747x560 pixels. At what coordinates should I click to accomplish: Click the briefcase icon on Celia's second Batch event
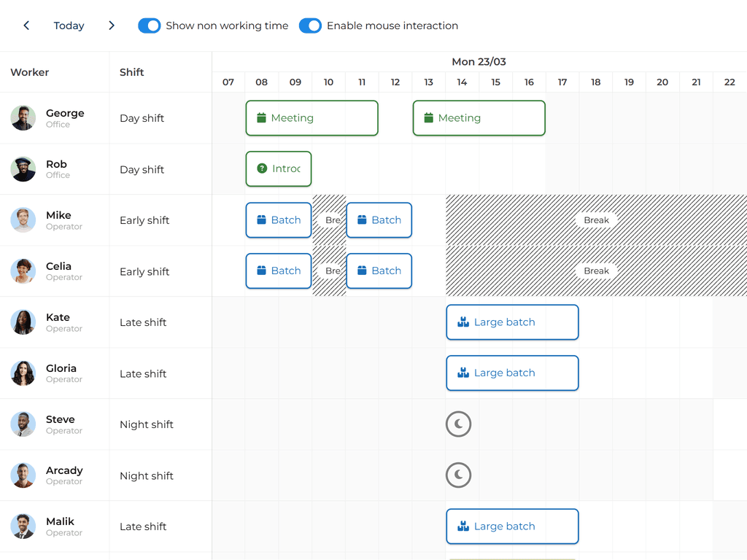pyautogui.click(x=363, y=271)
